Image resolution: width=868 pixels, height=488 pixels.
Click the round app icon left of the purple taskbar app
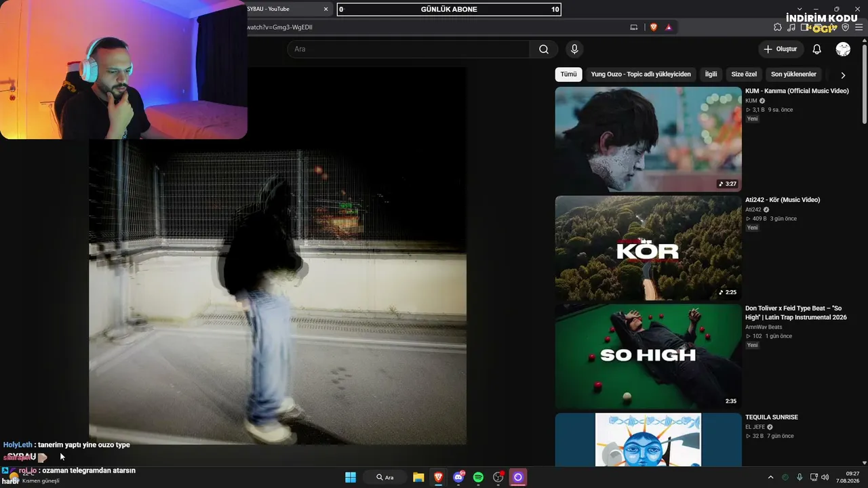[498, 477]
